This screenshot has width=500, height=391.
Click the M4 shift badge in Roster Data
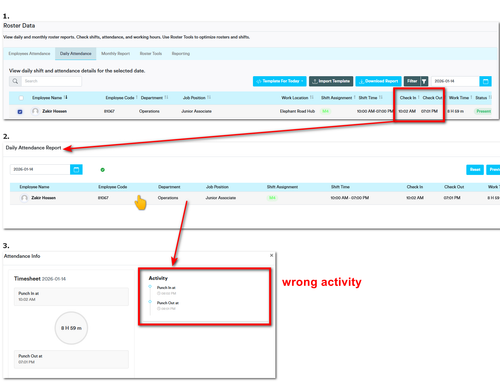tap(325, 111)
